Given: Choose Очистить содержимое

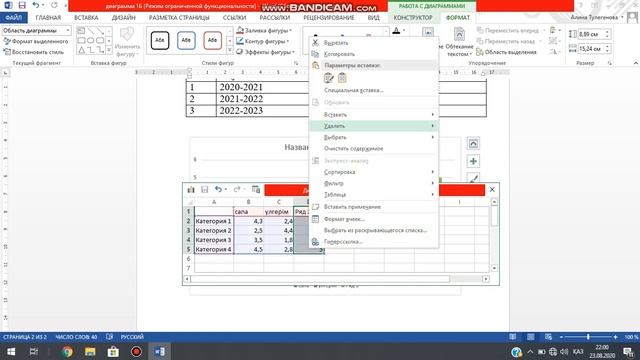Looking at the screenshot, I should (x=373, y=149).
